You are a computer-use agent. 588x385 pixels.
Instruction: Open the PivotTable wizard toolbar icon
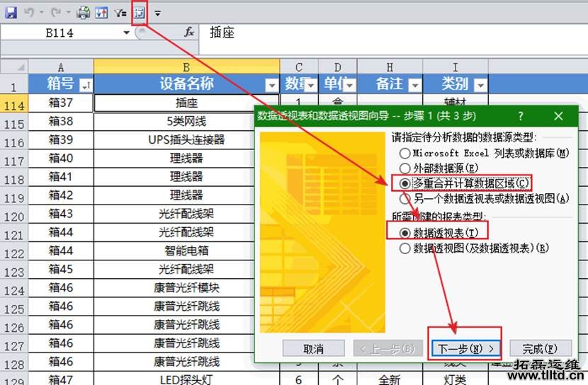point(139,13)
